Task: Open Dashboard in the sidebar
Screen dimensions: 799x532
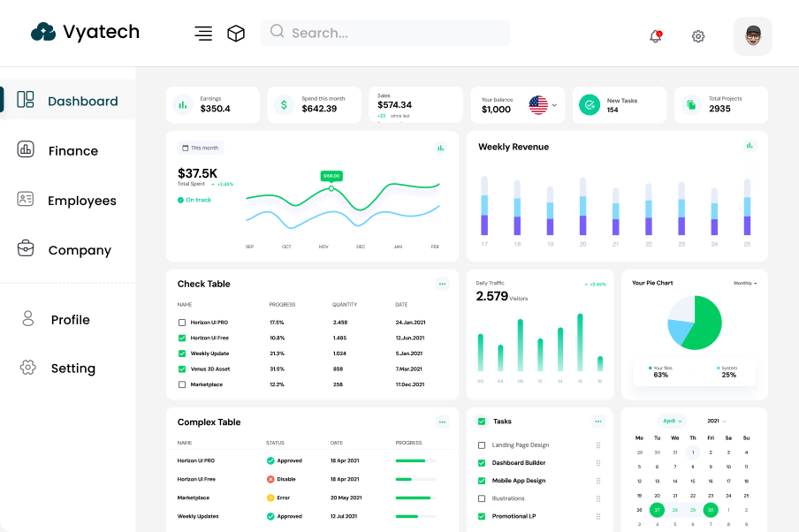Action: (68, 101)
